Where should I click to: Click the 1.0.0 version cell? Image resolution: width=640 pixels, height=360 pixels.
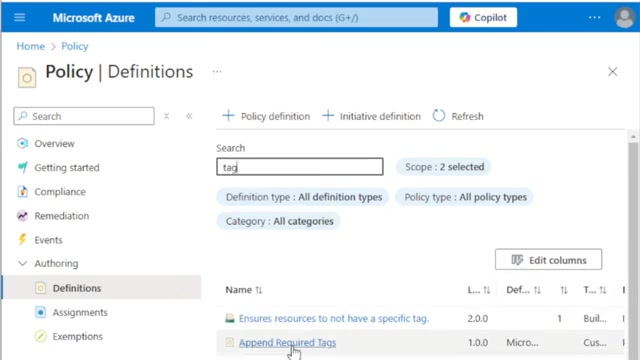click(478, 342)
